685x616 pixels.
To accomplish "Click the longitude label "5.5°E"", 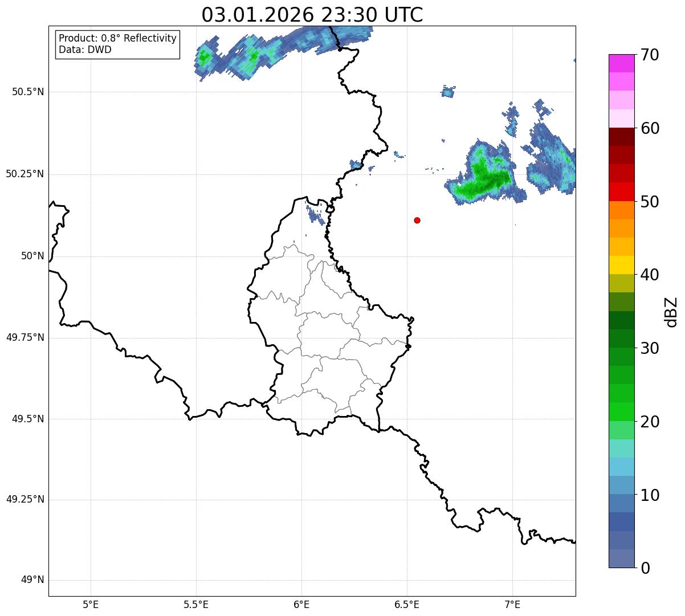I will 196,604.
